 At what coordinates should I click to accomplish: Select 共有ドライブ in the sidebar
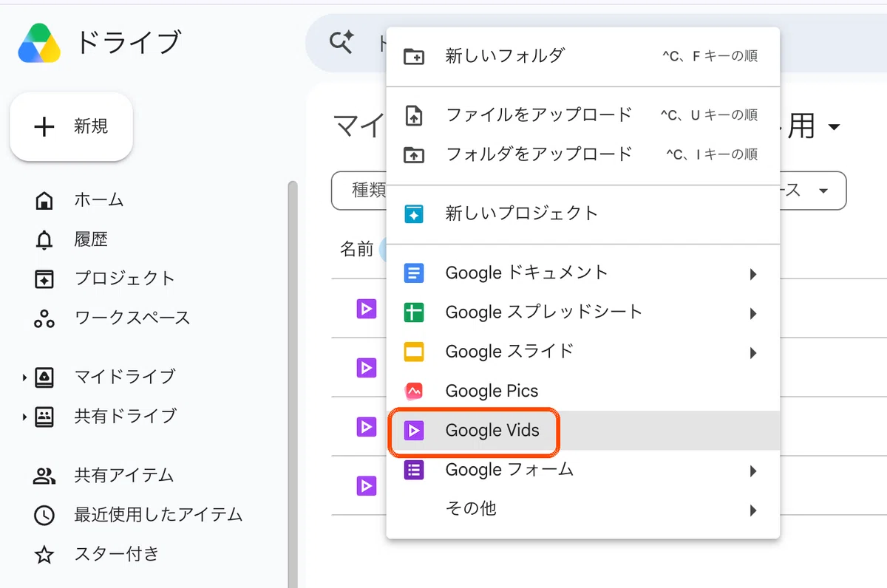click(x=125, y=416)
